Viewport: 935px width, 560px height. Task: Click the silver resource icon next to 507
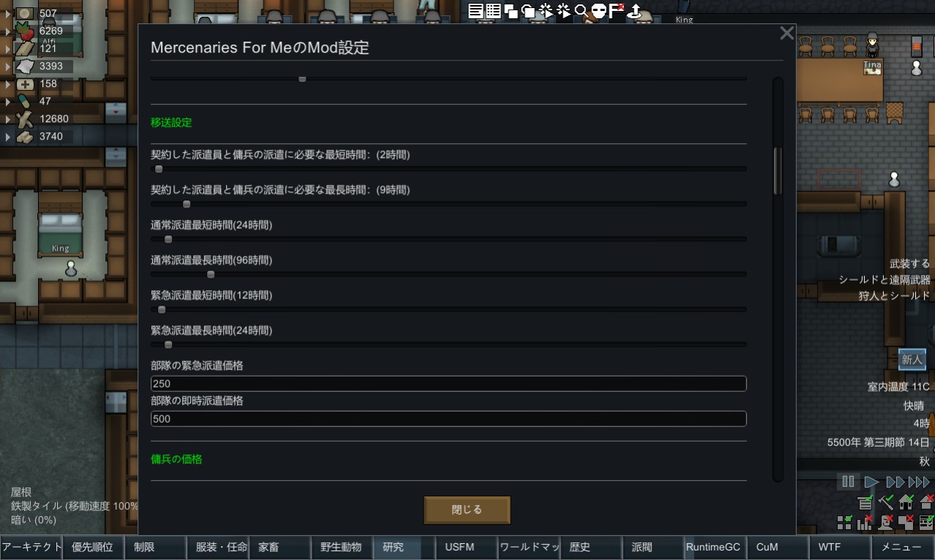(x=25, y=13)
